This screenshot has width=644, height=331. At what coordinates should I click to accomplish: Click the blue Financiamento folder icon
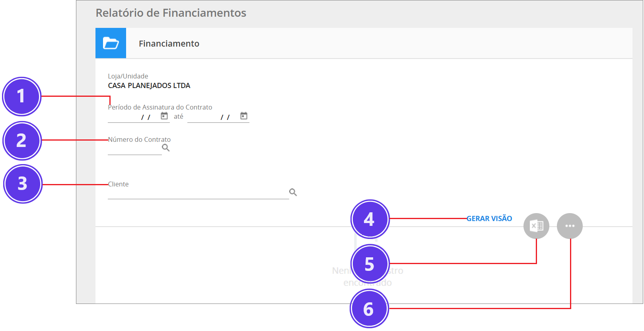click(x=111, y=43)
